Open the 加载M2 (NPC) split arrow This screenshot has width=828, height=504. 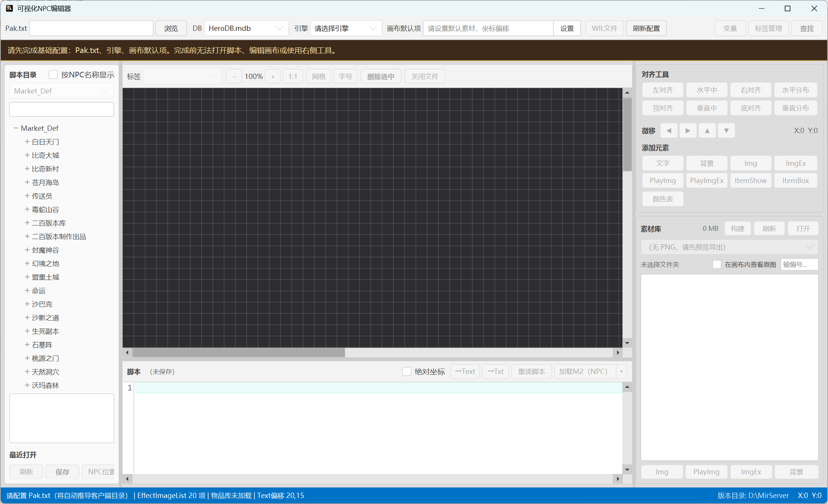click(x=621, y=372)
